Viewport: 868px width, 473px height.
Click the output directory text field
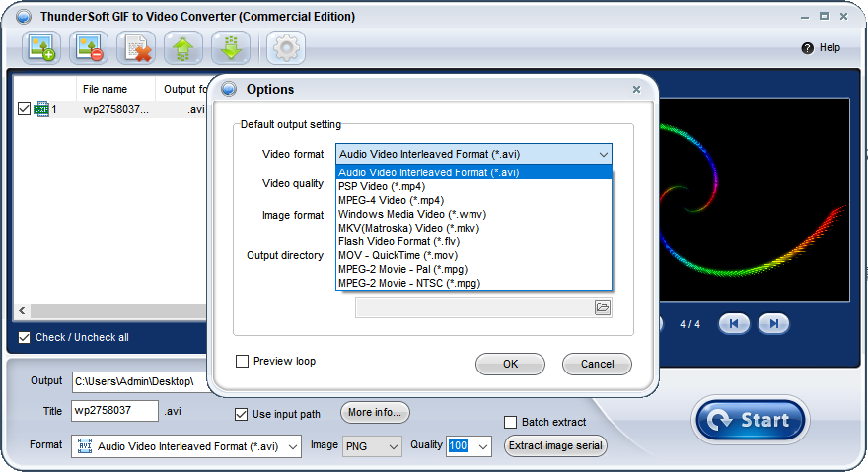(475, 307)
